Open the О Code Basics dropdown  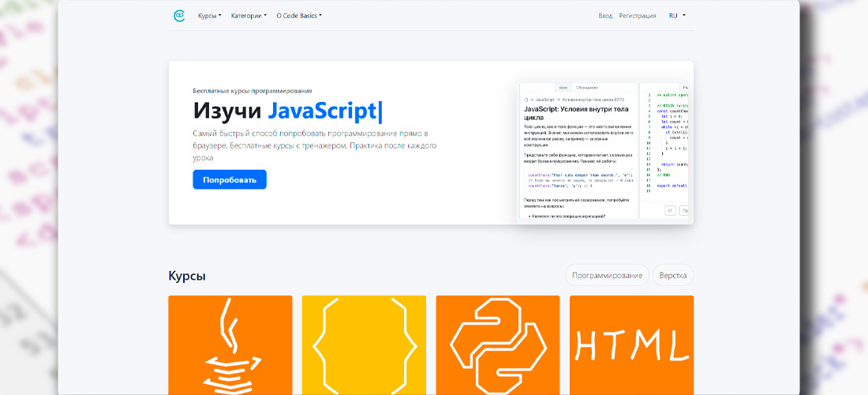click(x=299, y=16)
